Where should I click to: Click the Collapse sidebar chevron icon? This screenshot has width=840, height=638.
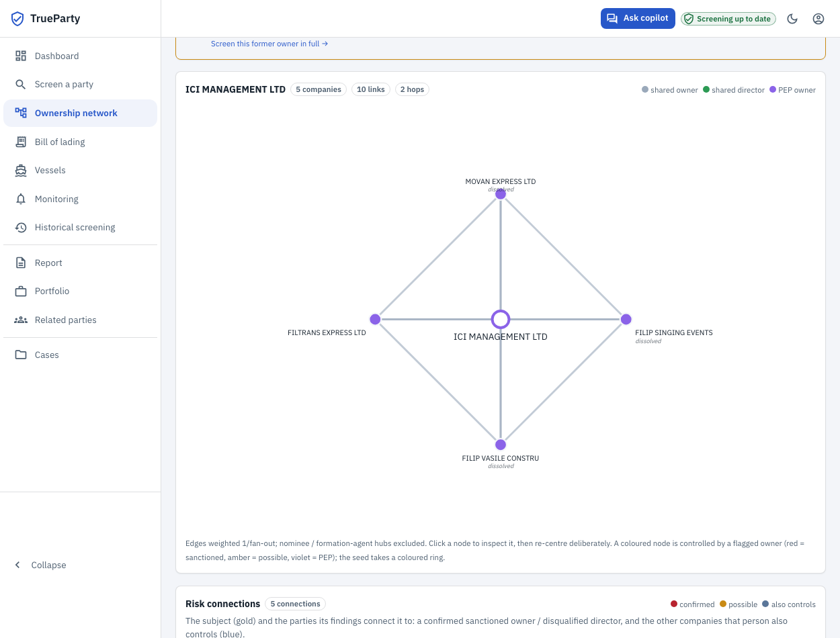click(17, 565)
